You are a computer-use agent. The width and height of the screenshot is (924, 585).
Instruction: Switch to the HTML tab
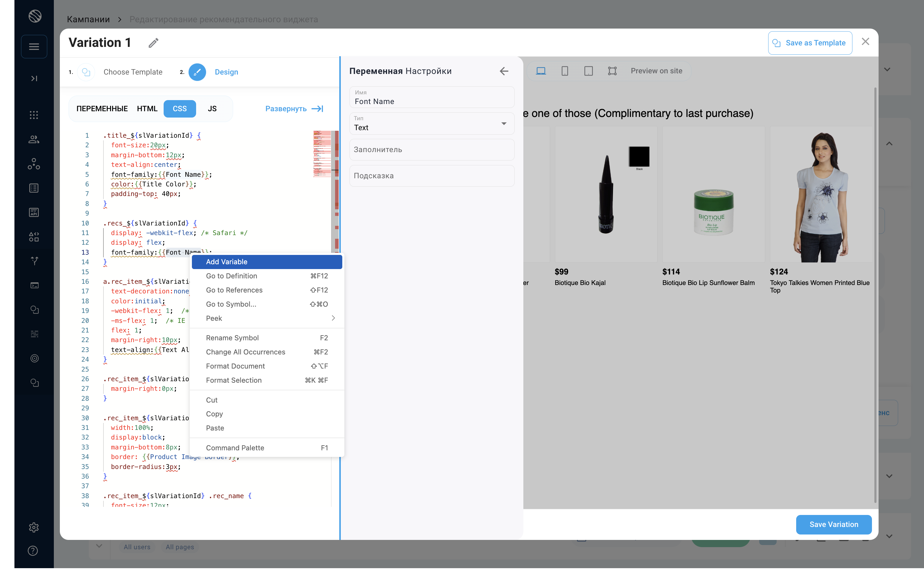click(147, 109)
